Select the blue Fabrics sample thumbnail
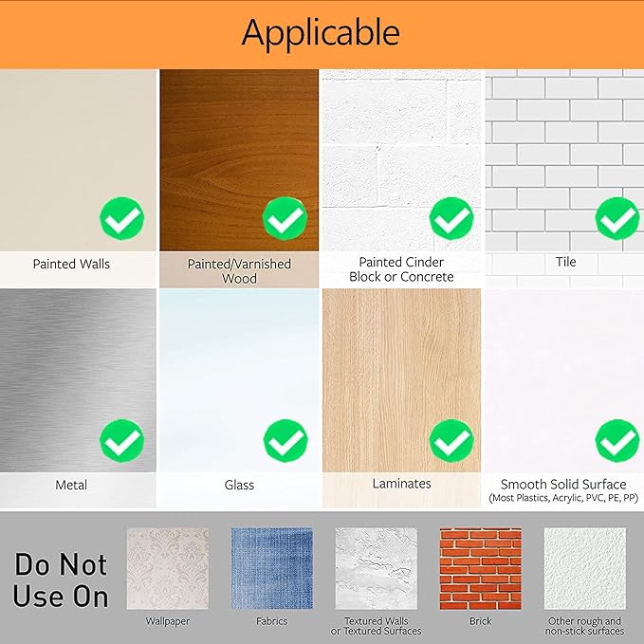The image size is (644, 644). coord(272,568)
